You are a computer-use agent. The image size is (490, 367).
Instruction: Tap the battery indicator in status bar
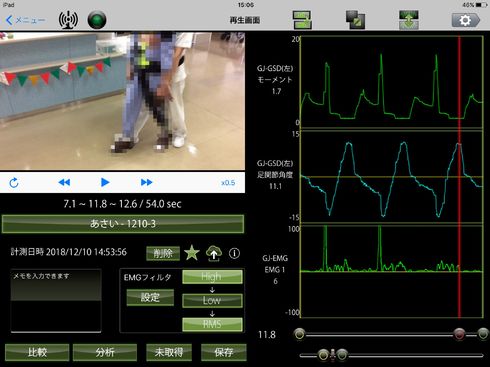[x=475, y=5]
